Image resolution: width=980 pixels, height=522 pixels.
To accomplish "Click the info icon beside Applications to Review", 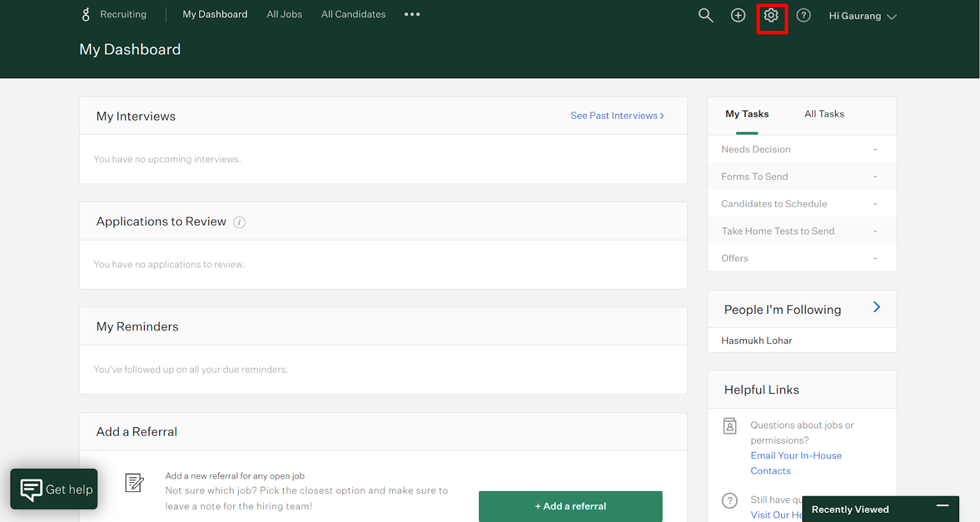I will (239, 222).
